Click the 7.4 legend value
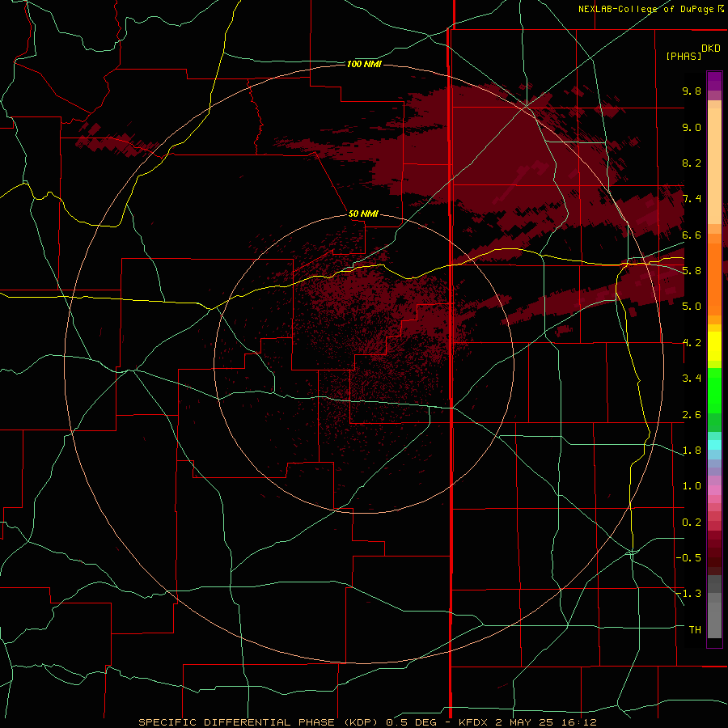The width and height of the screenshot is (728, 728). [x=692, y=199]
